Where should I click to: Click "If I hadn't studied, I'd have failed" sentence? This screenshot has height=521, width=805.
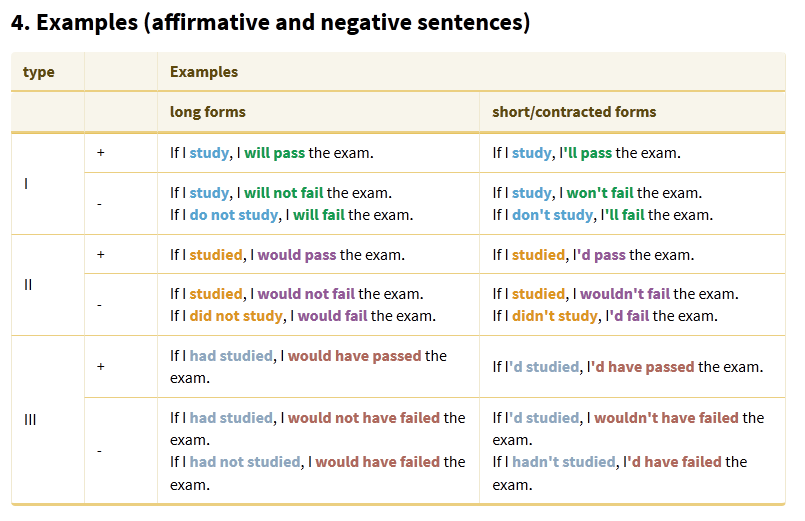tap(619, 462)
